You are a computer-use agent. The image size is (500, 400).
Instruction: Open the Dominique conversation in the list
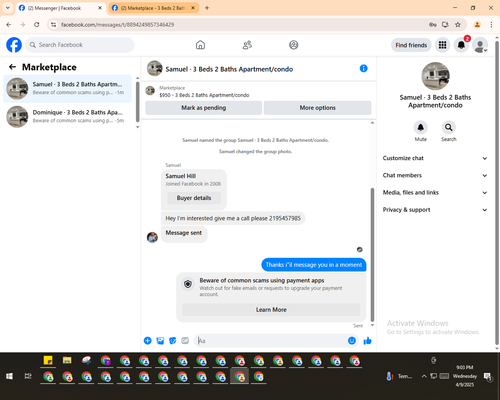tap(67, 116)
